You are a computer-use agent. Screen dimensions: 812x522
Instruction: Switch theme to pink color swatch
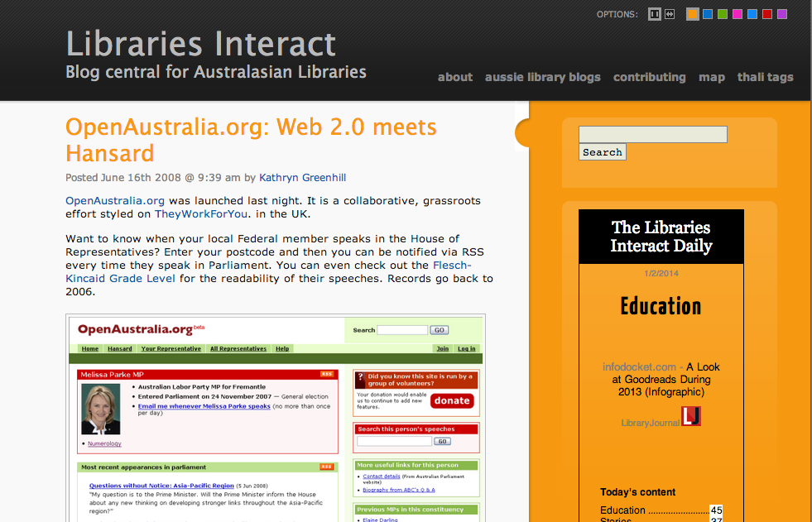738,15
